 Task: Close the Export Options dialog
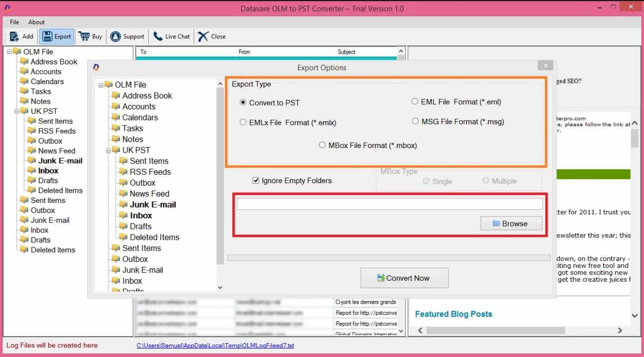point(546,66)
